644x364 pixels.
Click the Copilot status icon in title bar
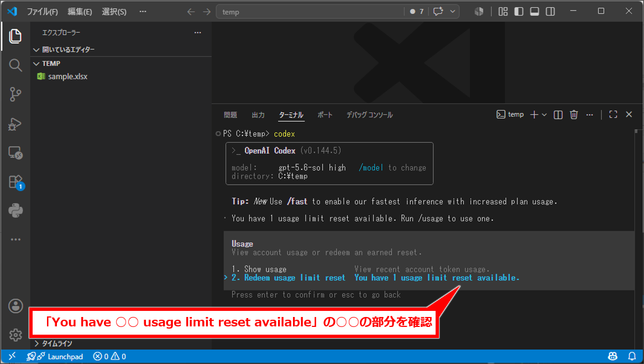point(479,12)
